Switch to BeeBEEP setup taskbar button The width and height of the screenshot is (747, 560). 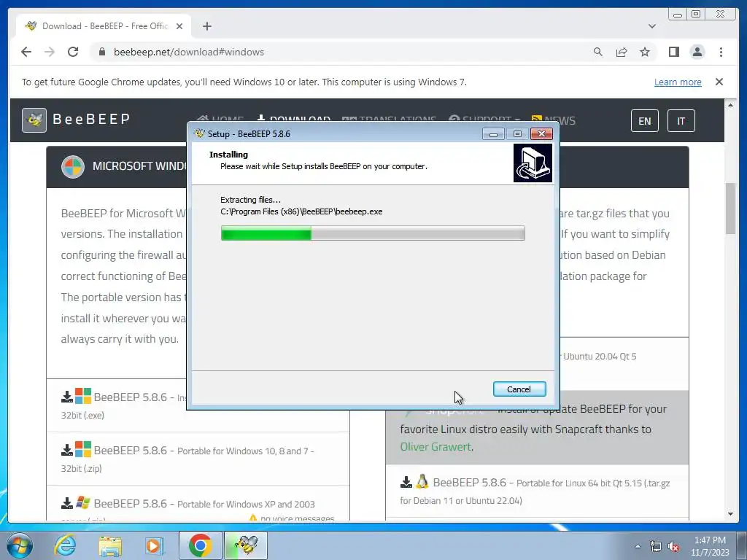coord(247,545)
